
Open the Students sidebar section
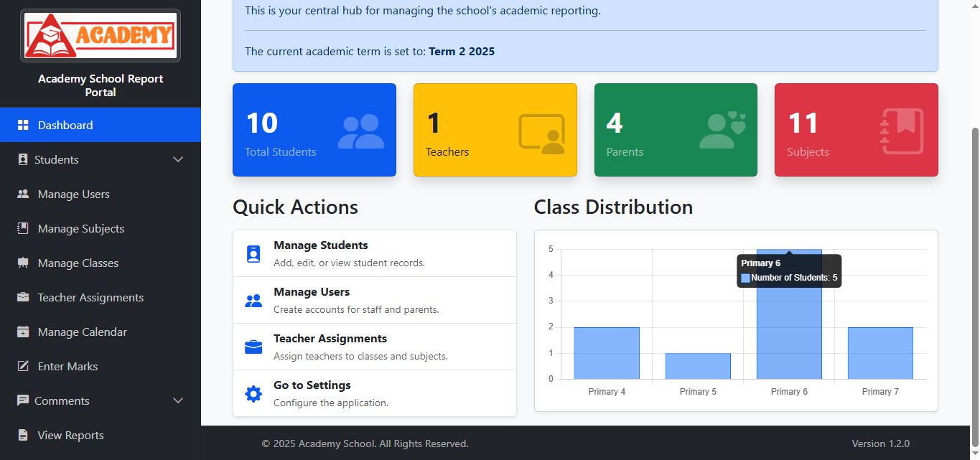57,159
